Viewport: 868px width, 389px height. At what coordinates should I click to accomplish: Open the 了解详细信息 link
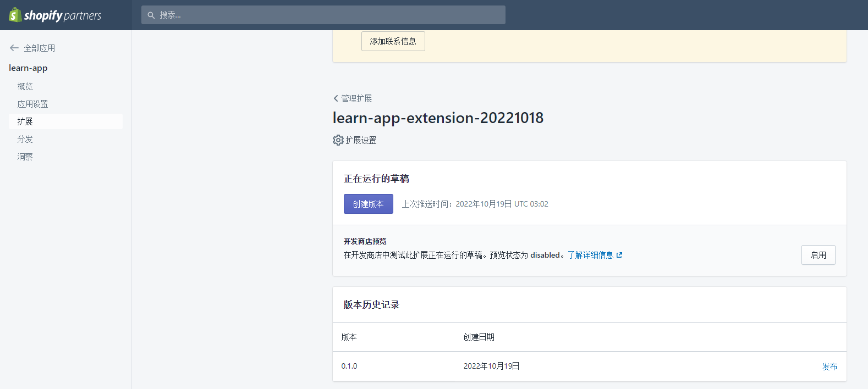(590, 255)
